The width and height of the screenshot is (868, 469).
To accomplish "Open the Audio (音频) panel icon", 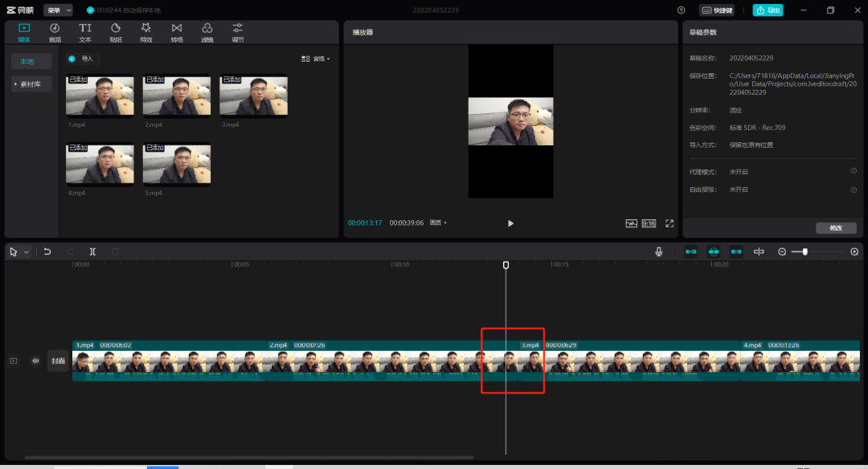I will point(55,32).
